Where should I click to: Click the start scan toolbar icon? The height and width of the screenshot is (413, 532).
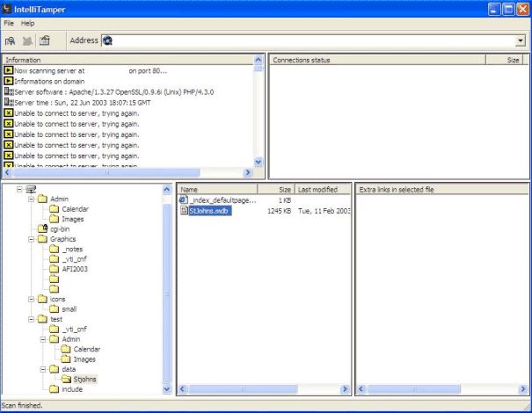point(11,41)
